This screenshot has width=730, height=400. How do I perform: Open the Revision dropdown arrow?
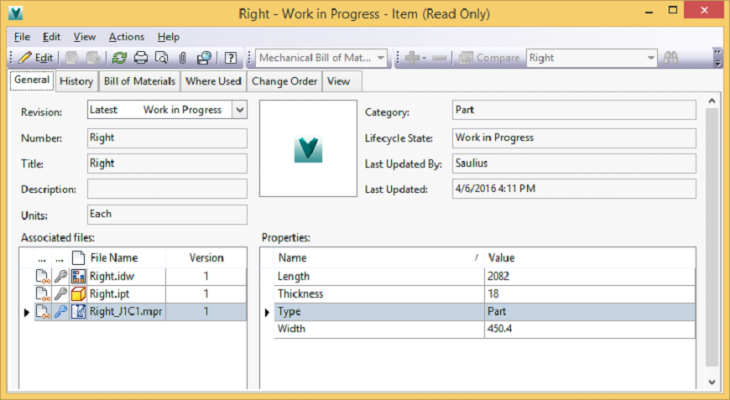coord(240,110)
